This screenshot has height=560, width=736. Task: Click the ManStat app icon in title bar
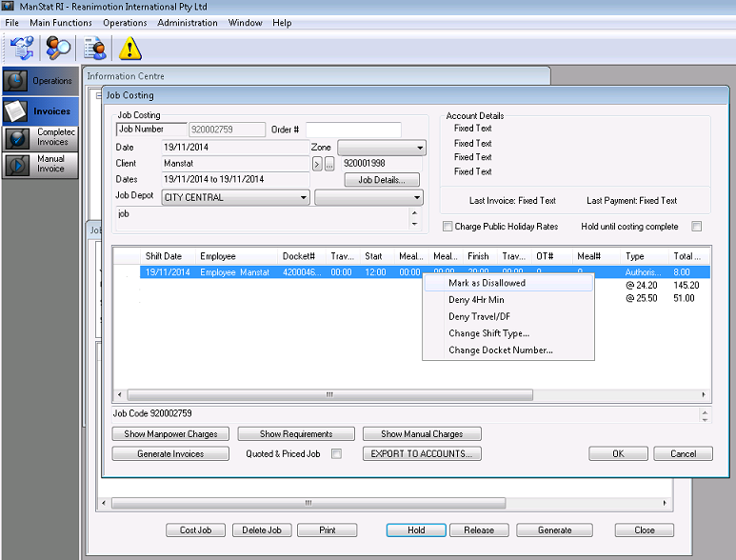point(8,6)
